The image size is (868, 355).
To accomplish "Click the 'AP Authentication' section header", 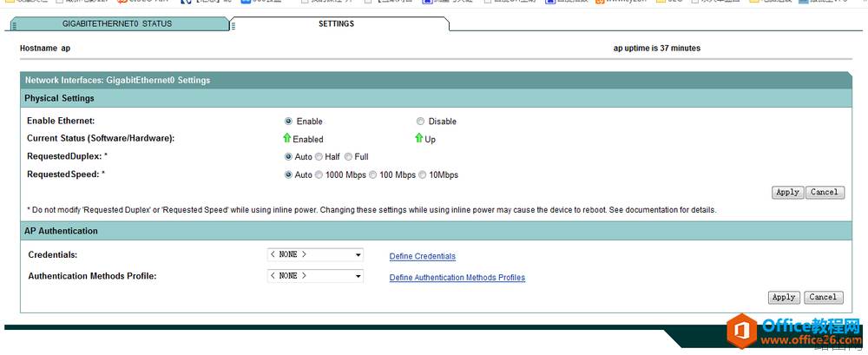I will (61, 231).
